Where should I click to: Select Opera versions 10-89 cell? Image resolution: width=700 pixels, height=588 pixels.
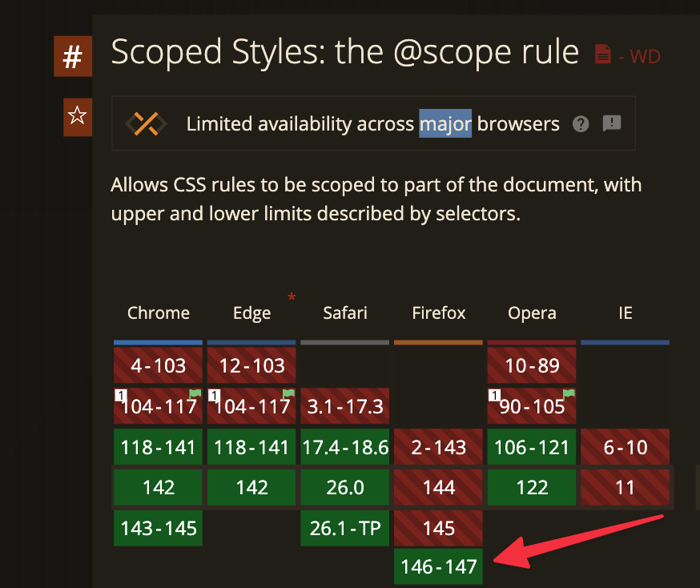(x=532, y=365)
